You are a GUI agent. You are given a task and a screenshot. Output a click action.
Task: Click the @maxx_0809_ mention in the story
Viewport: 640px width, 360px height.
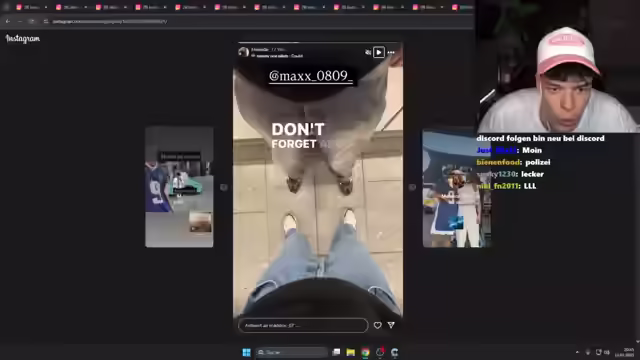[311, 76]
